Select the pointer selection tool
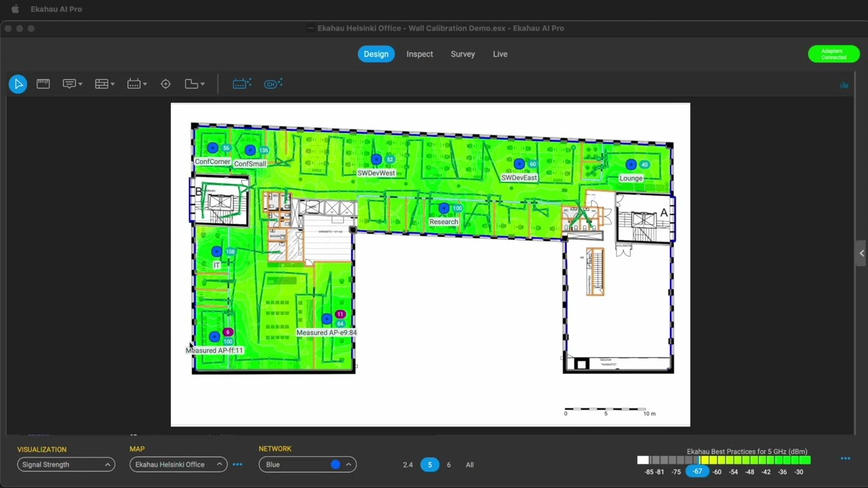Screen dimensions: 868x488 (18, 83)
